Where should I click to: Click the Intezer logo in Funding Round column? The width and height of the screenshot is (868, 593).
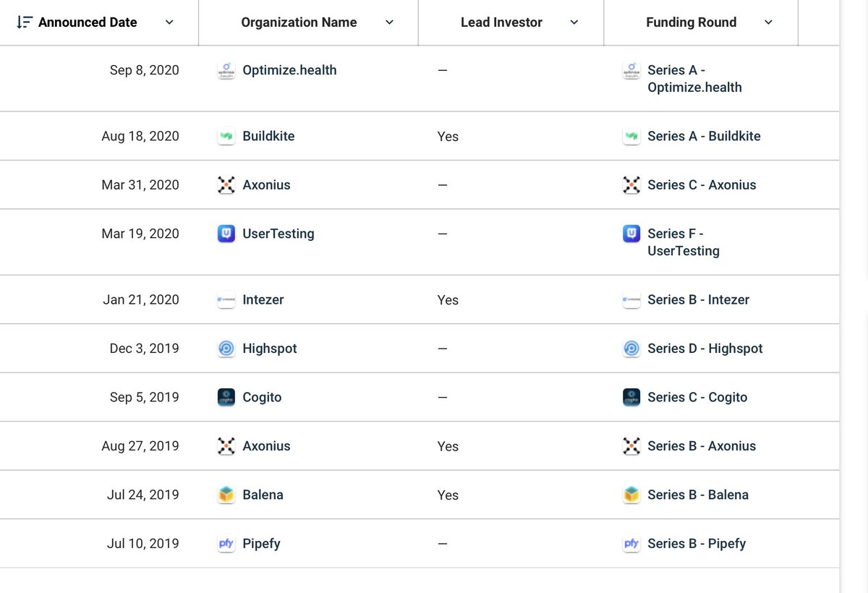[631, 300]
